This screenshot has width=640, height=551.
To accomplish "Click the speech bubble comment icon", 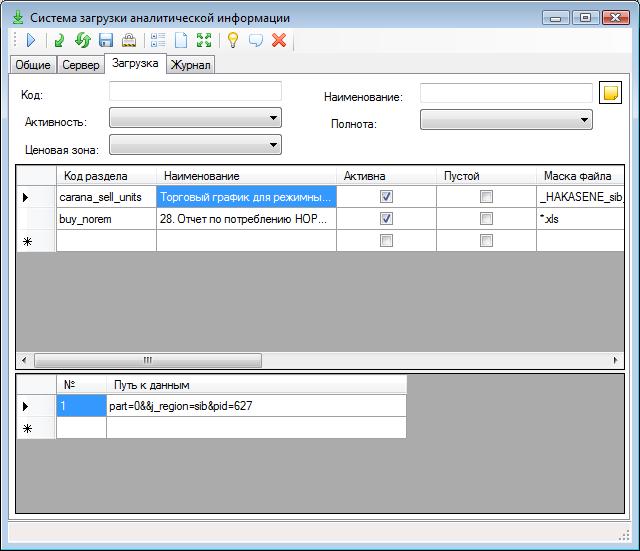I will coord(256,40).
